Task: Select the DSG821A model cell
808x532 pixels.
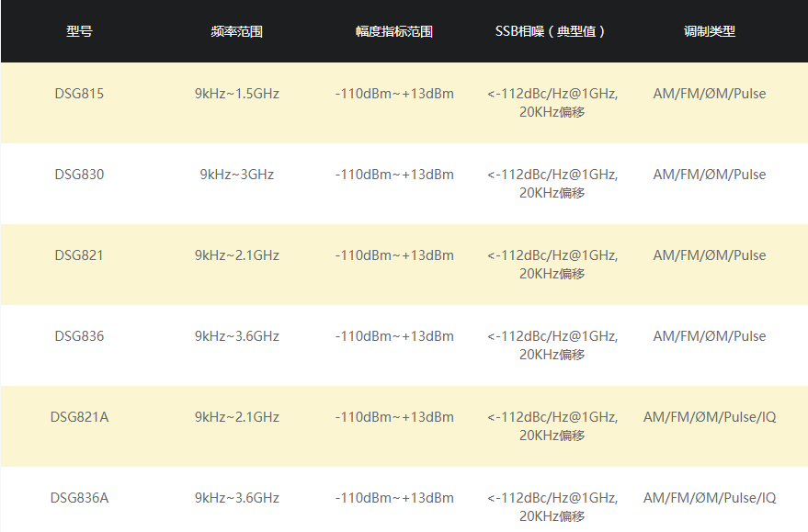Action: pyautogui.click(x=79, y=417)
